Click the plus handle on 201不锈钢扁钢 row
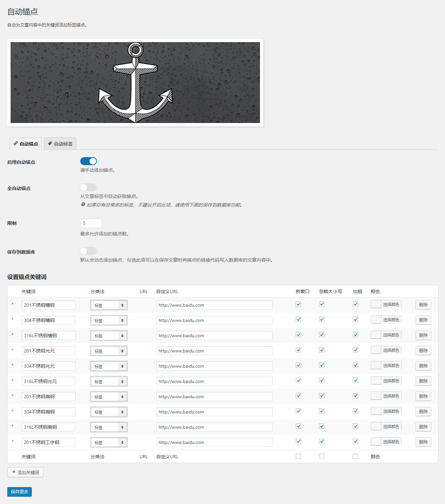This screenshot has width=445, height=504. tap(13, 395)
